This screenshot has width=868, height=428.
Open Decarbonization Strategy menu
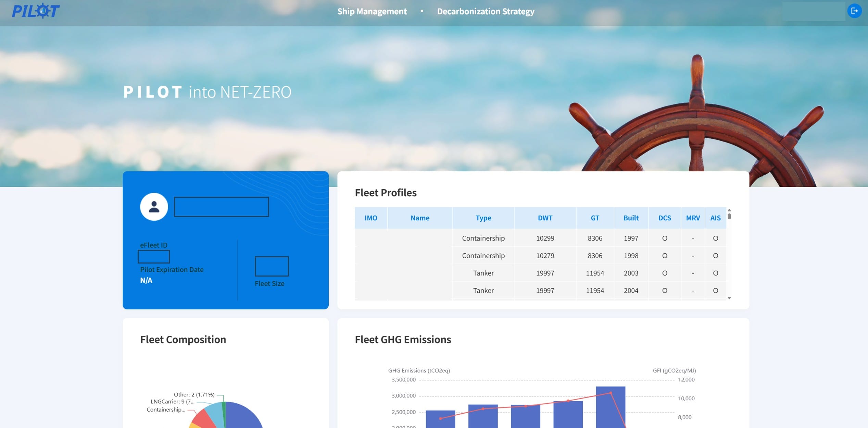click(x=485, y=11)
